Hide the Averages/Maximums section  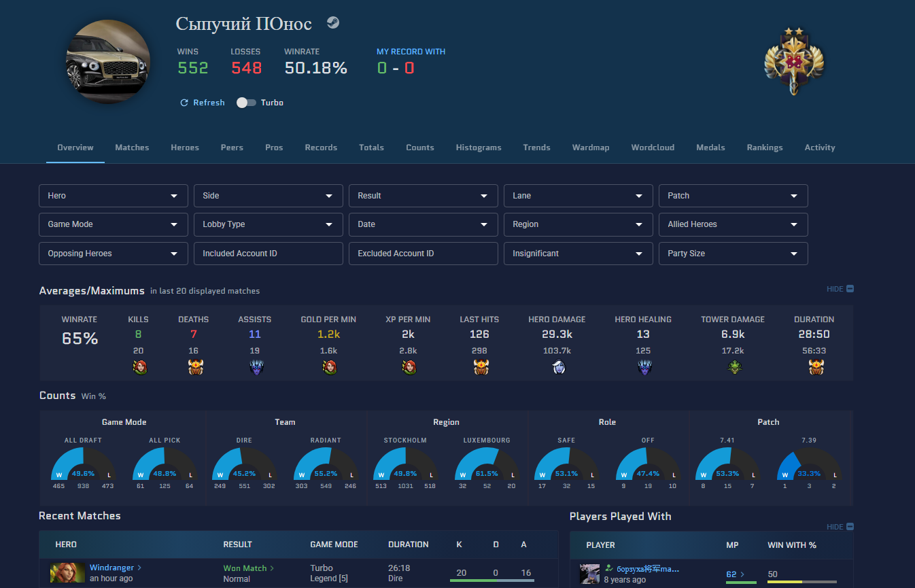(840, 289)
